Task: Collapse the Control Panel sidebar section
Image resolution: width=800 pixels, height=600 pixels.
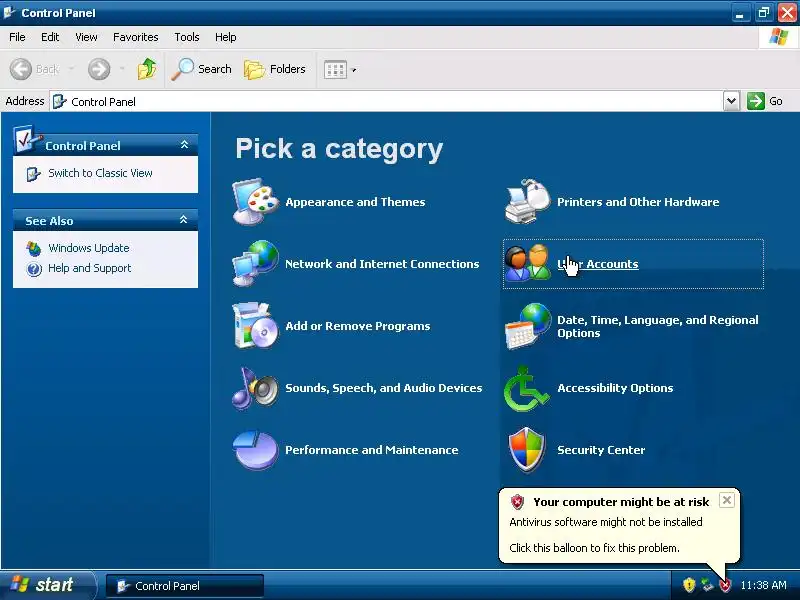Action: click(184, 145)
